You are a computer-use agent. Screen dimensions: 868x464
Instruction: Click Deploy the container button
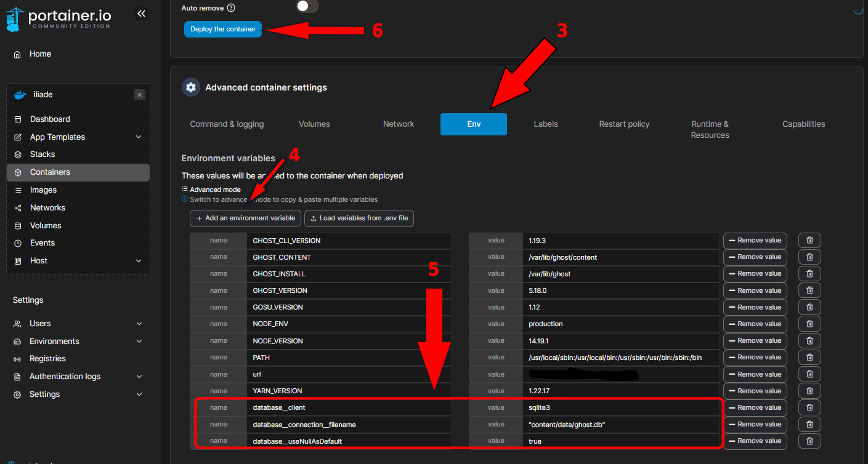223,30
